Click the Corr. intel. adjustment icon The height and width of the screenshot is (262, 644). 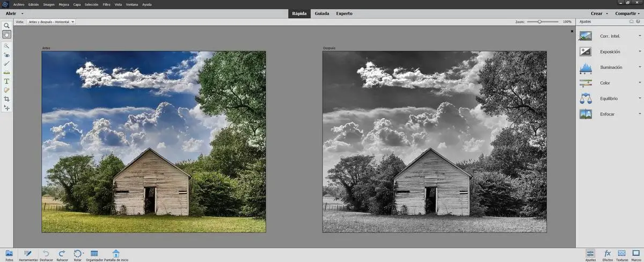[x=585, y=37]
